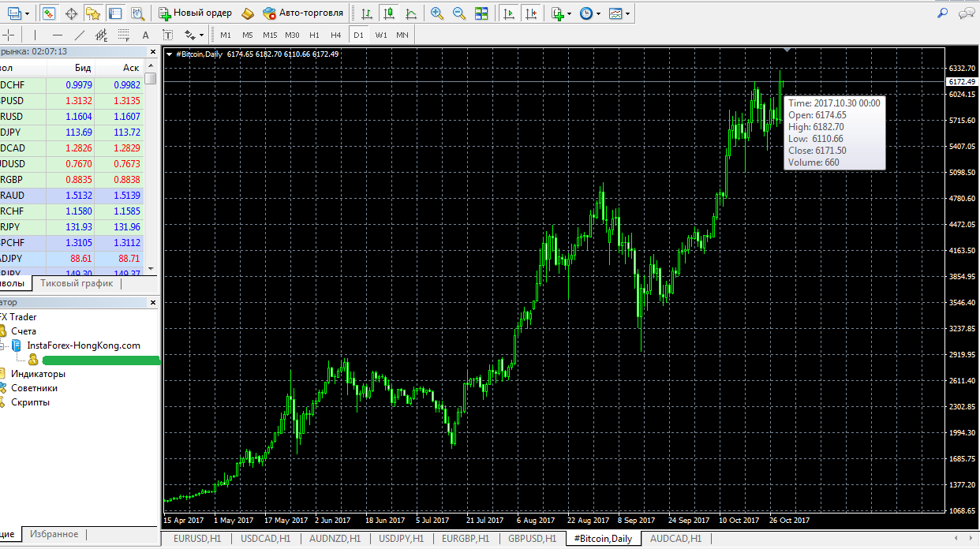Select the H4 timeframe
The image size is (980, 549).
pos(336,35)
